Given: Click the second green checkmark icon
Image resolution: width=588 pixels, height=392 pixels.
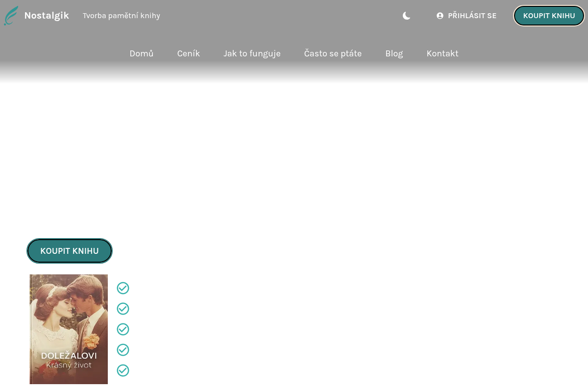Looking at the screenshot, I should click(x=123, y=309).
